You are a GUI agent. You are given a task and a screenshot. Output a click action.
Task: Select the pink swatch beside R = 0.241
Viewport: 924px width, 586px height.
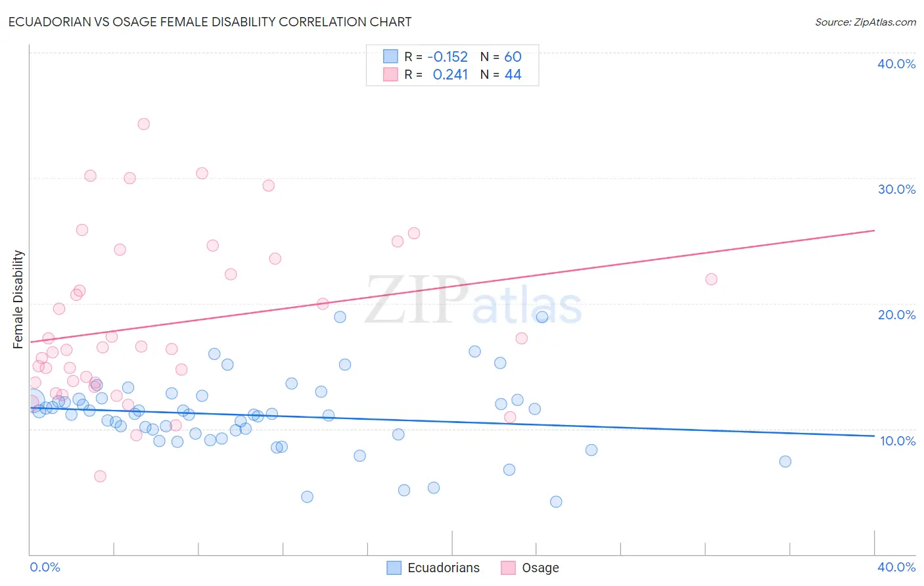point(390,74)
